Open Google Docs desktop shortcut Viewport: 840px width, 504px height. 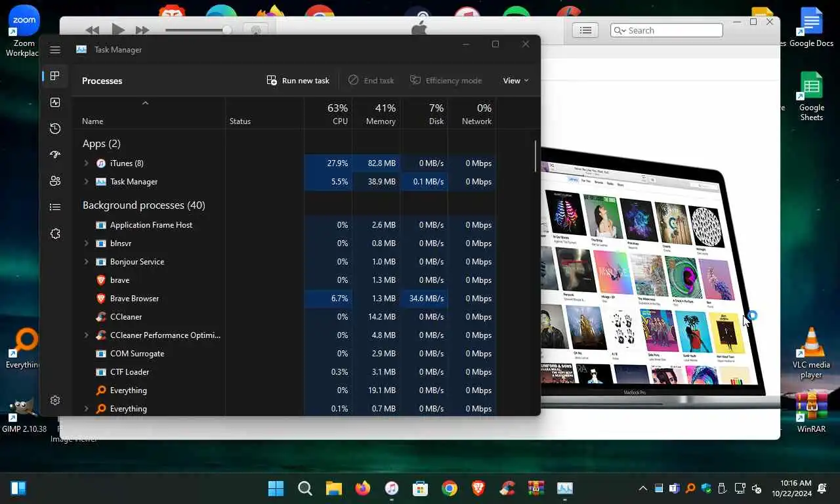pos(811,28)
